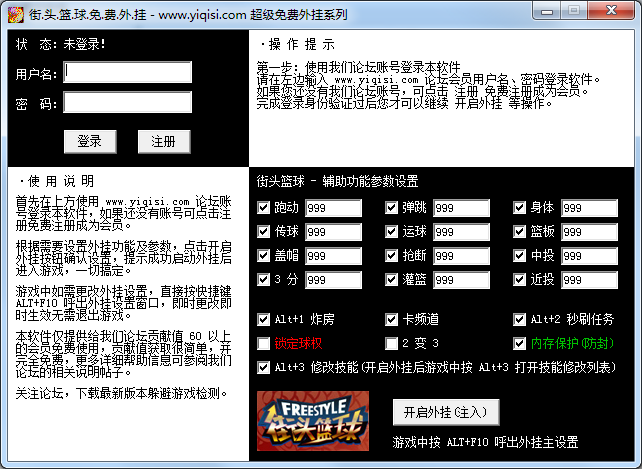Minimize the window
The image size is (642, 469).
point(547,11)
